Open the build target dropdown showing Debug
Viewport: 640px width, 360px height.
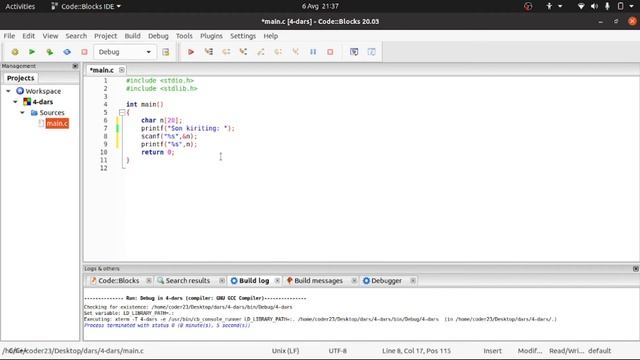125,52
